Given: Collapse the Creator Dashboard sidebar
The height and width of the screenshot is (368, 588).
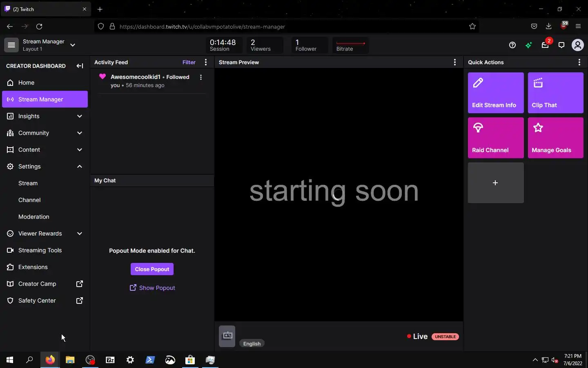Looking at the screenshot, I should pyautogui.click(x=80, y=66).
